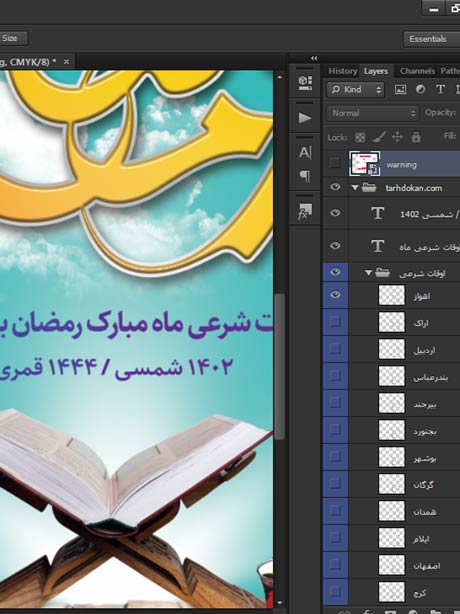This screenshot has width=460, height=614.
Task: Show the بیرجند layer
Action: click(x=335, y=403)
